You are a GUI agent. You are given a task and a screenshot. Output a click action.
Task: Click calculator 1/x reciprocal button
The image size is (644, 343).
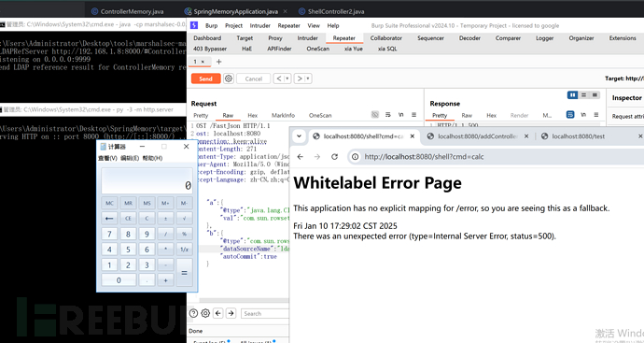[x=184, y=250]
